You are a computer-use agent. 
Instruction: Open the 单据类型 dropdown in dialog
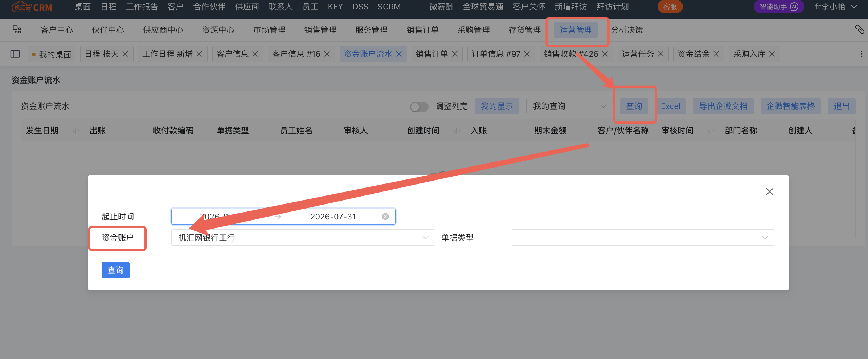643,238
